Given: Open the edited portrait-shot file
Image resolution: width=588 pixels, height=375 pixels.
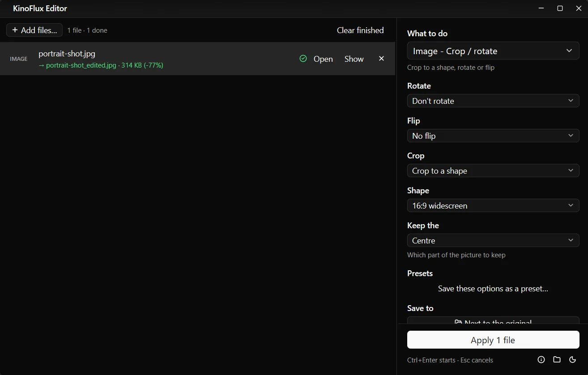Looking at the screenshot, I should pyautogui.click(x=323, y=59).
